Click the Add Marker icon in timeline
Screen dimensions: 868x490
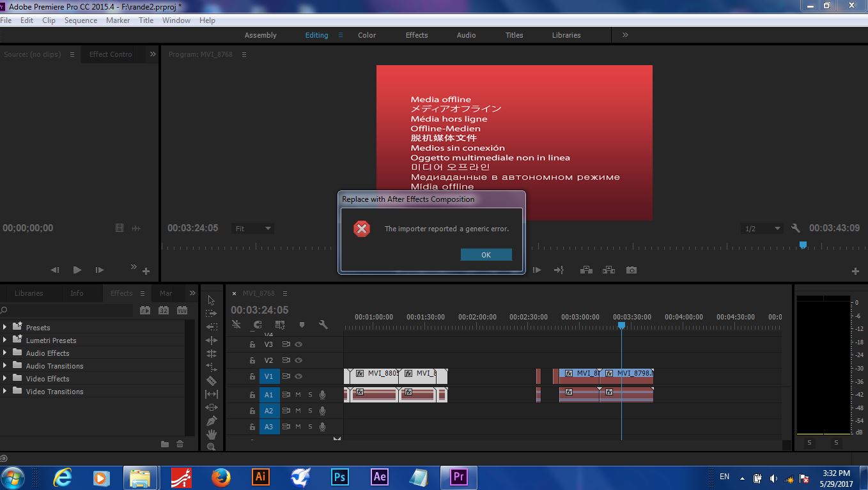click(x=302, y=325)
